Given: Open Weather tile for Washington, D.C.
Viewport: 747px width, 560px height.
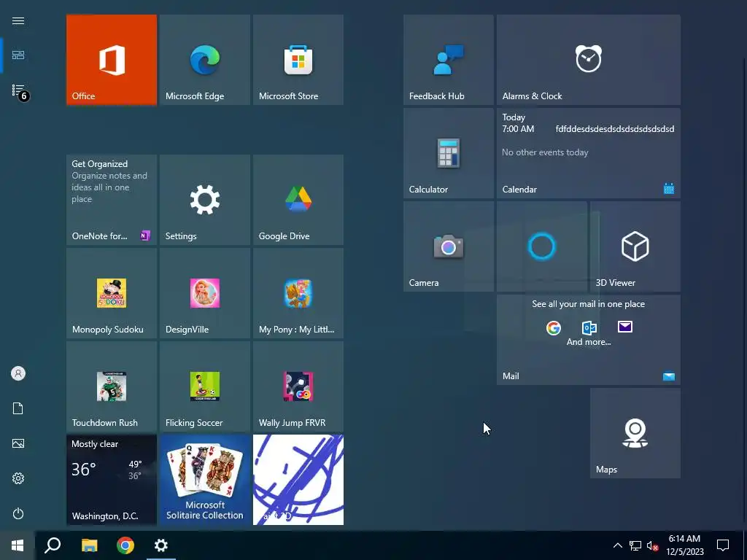Looking at the screenshot, I should point(112,480).
